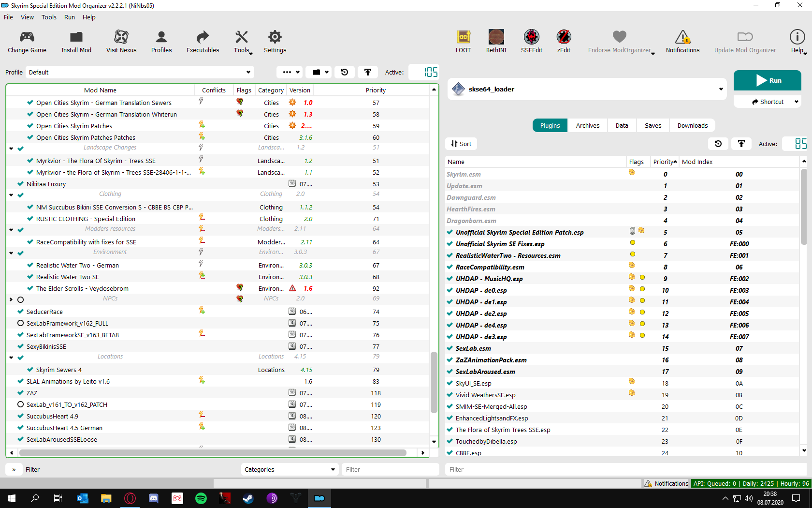Open Settings from the toolbar
The image size is (812, 508).
click(275, 42)
